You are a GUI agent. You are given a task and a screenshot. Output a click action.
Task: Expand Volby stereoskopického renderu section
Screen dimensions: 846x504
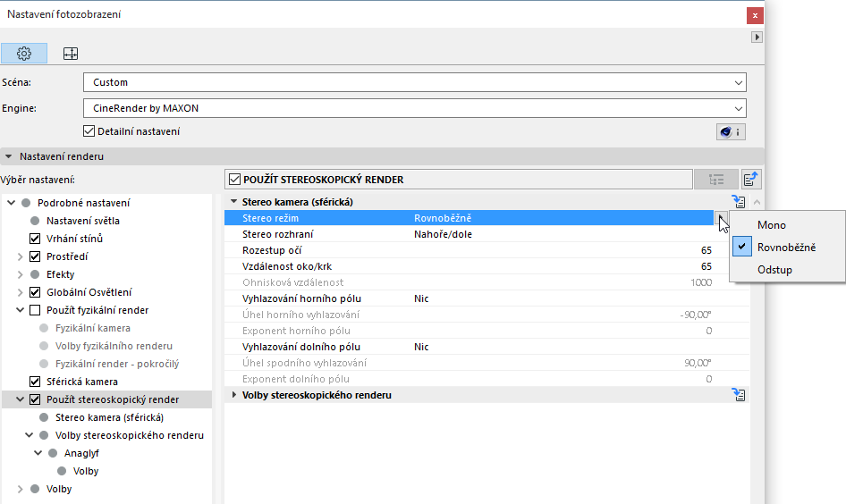click(235, 394)
